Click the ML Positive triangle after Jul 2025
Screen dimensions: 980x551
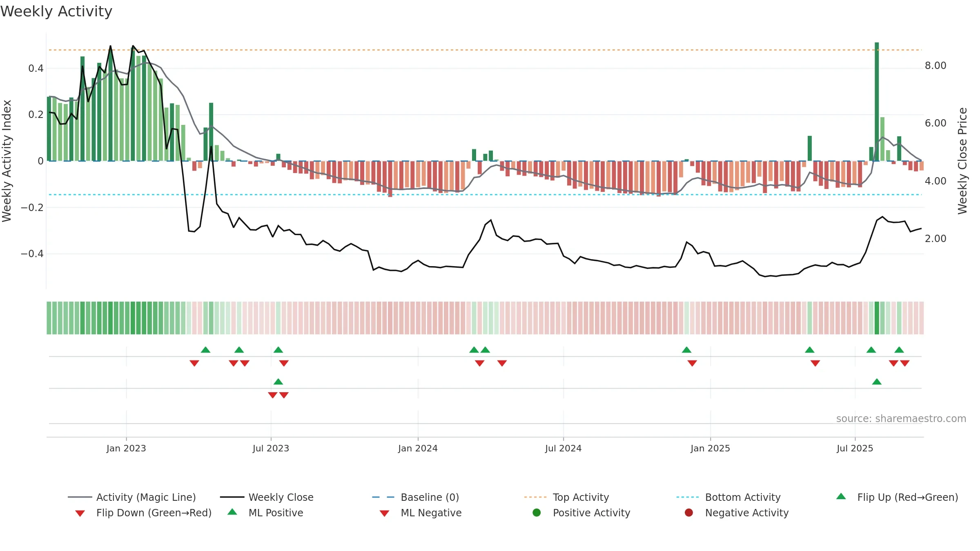(877, 382)
